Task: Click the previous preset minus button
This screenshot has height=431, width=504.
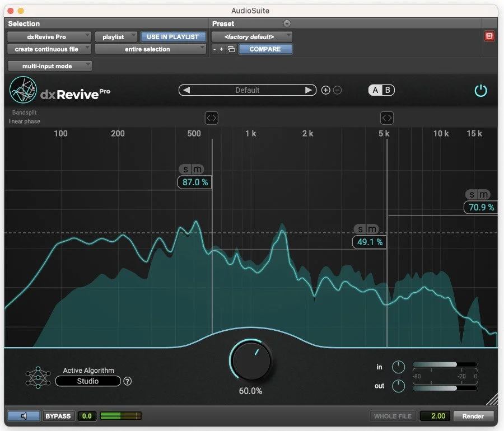Action: [214, 49]
